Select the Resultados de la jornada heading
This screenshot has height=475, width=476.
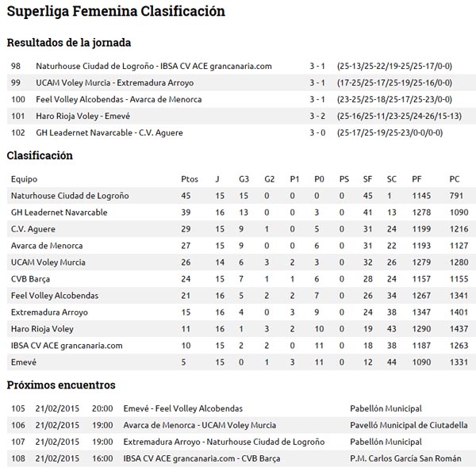tap(69, 43)
